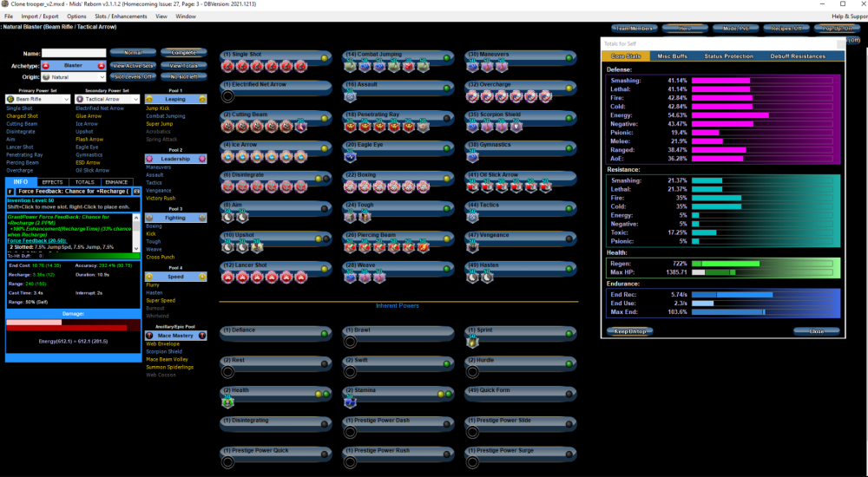
Task: Click the empty Electrified Net Arrow enhancement slot
Action: pyautogui.click(x=227, y=96)
